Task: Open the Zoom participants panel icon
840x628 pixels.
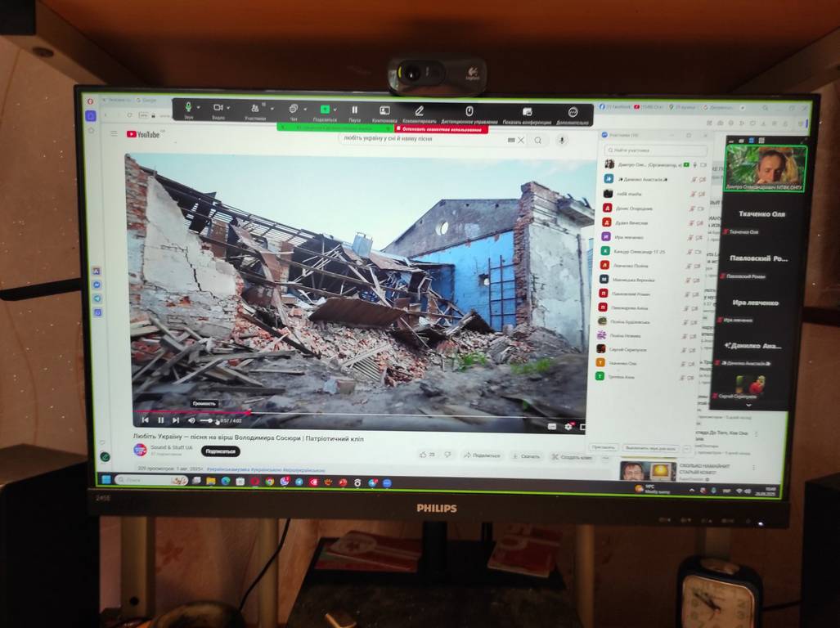Action: 255,109
